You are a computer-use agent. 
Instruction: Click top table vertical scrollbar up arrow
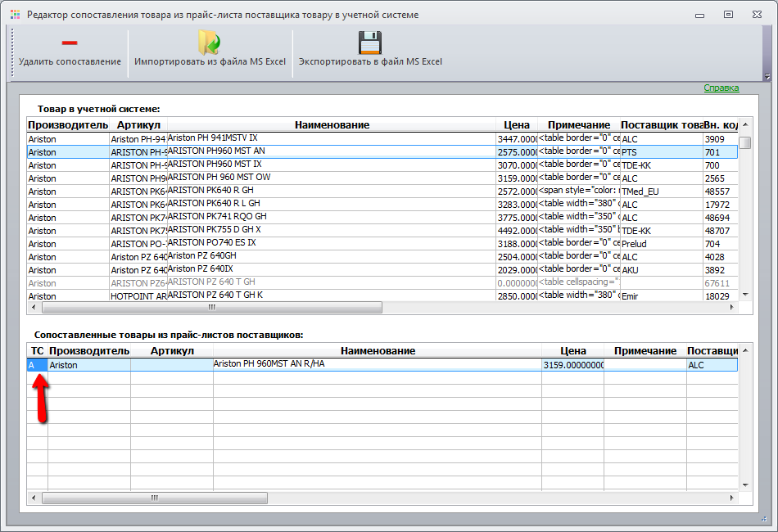coord(745,124)
